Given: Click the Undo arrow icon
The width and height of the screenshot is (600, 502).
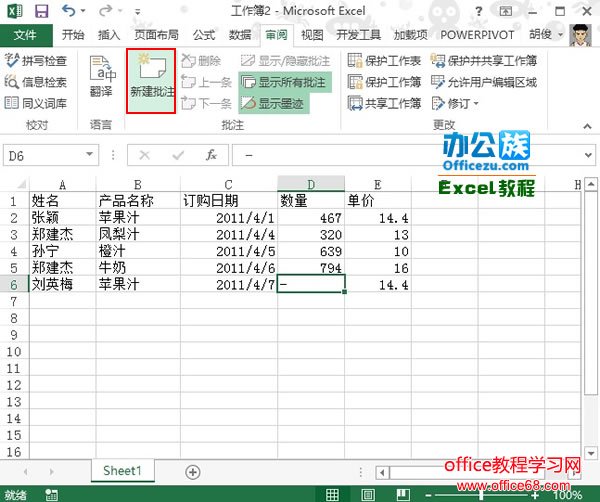Looking at the screenshot, I should click(69, 10).
